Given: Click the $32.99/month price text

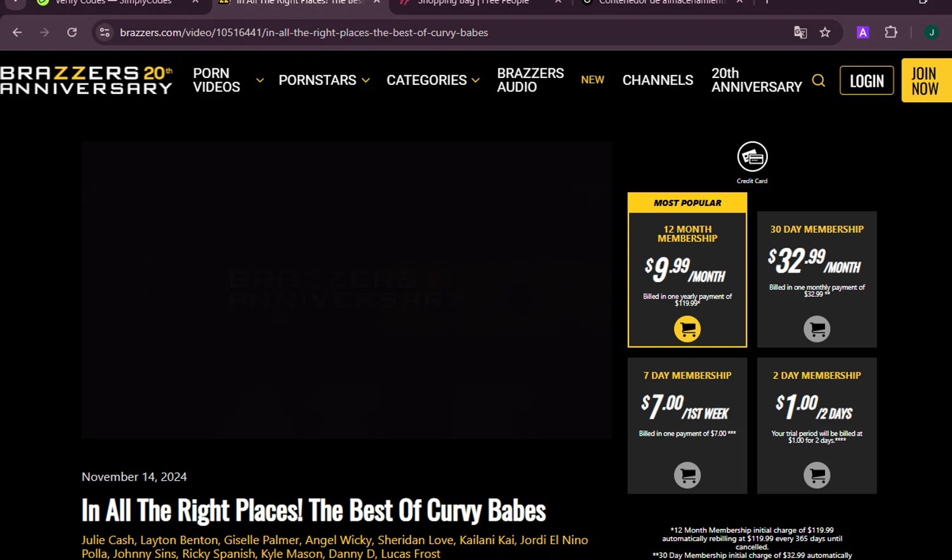Looking at the screenshot, I should (x=815, y=261).
